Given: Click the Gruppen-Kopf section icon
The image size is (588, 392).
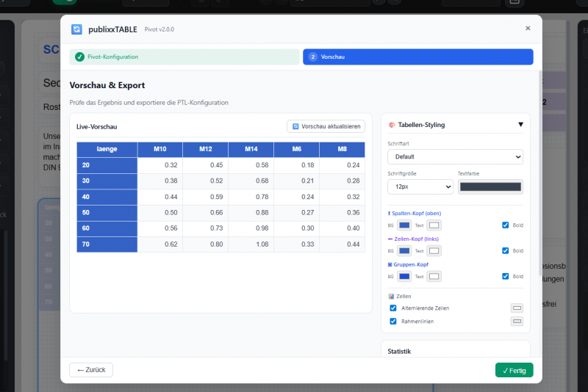Looking at the screenshot, I should coord(390,264).
